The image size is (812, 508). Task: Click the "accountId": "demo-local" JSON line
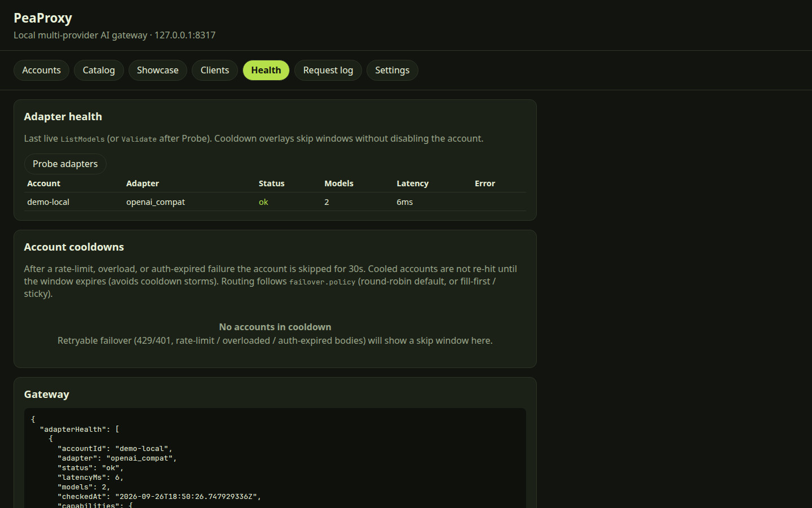pyautogui.click(x=115, y=449)
